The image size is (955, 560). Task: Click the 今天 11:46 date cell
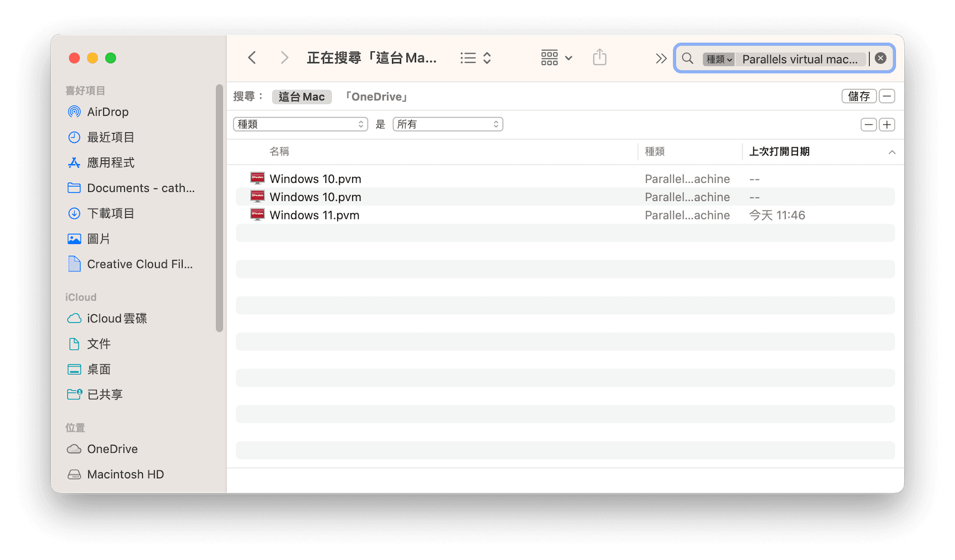point(777,215)
